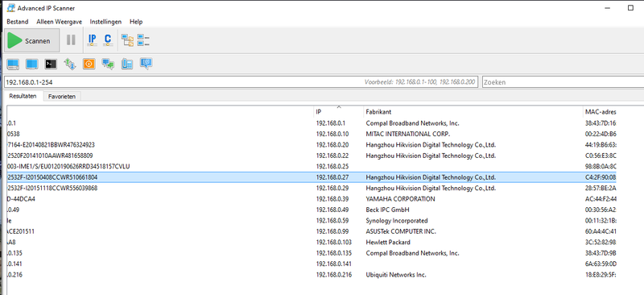Viewport: 644px width, 295px height.
Task: Click MAC address starting 00:11:32
Action: [601, 221]
